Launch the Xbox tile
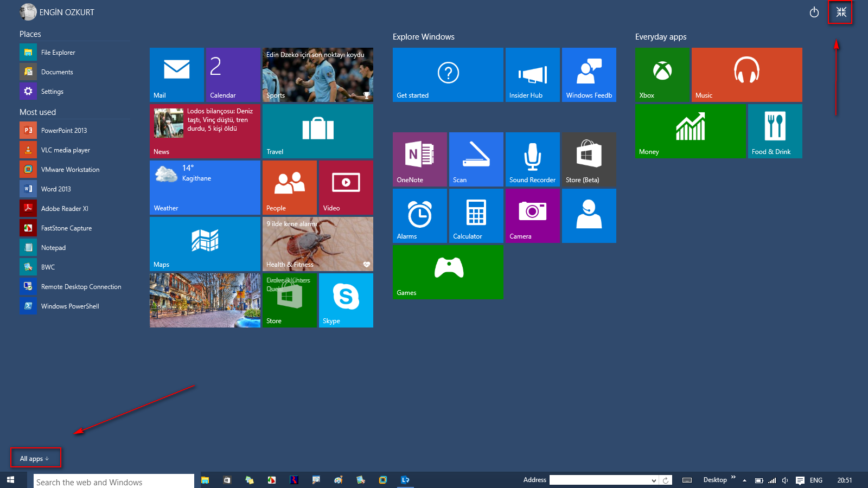The height and width of the screenshot is (488, 868). (x=662, y=75)
